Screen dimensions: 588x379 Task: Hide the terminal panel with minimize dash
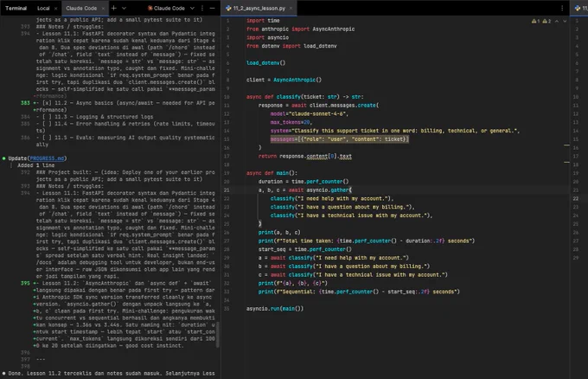point(212,8)
